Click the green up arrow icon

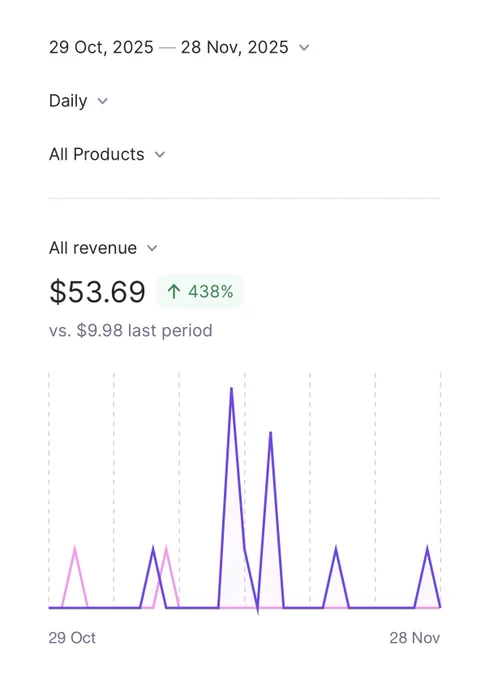174,291
